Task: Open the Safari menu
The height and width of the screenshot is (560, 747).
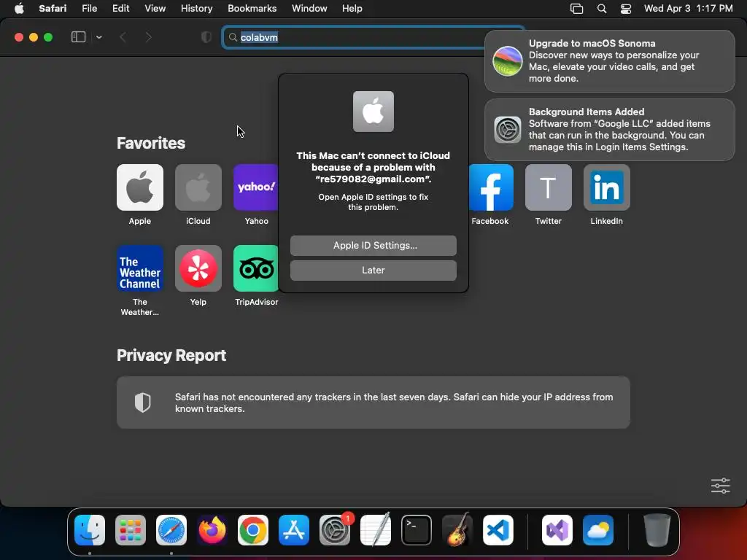Action: (53, 9)
